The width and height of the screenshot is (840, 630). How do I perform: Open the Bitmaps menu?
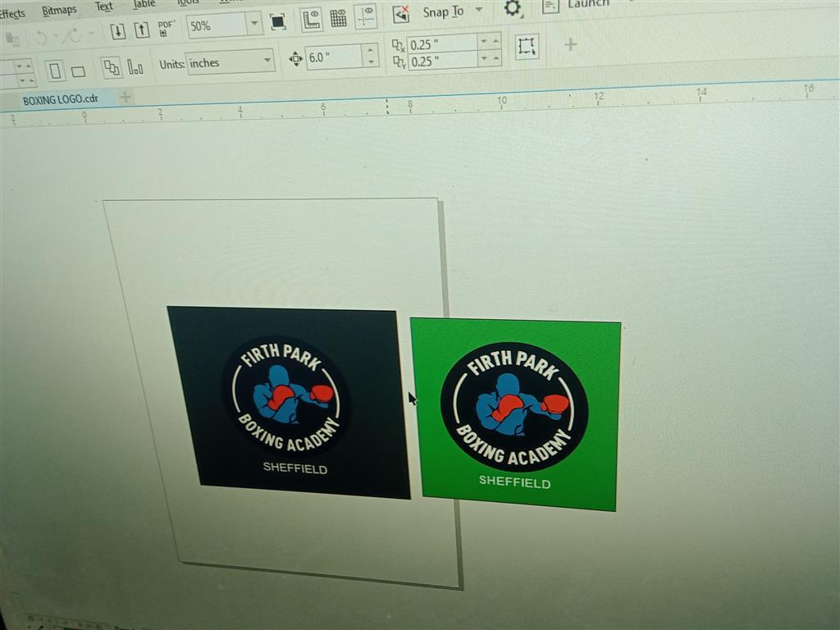[x=59, y=11]
